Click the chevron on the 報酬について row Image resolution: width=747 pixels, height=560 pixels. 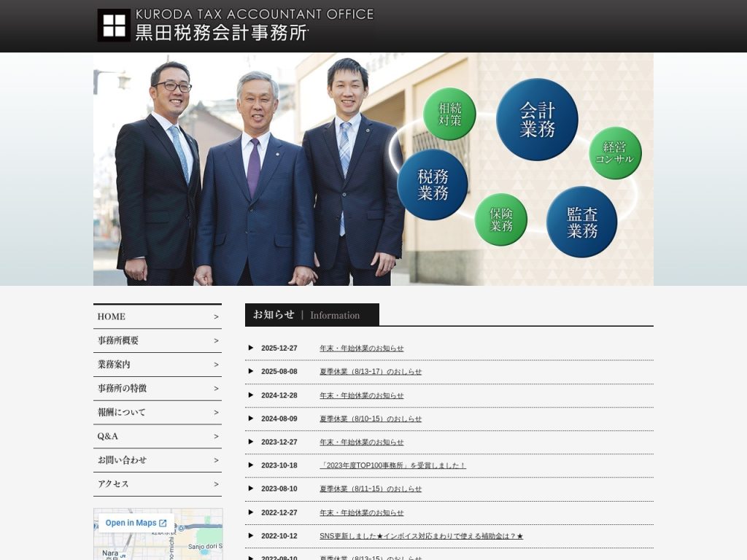(x=216, y=413)
